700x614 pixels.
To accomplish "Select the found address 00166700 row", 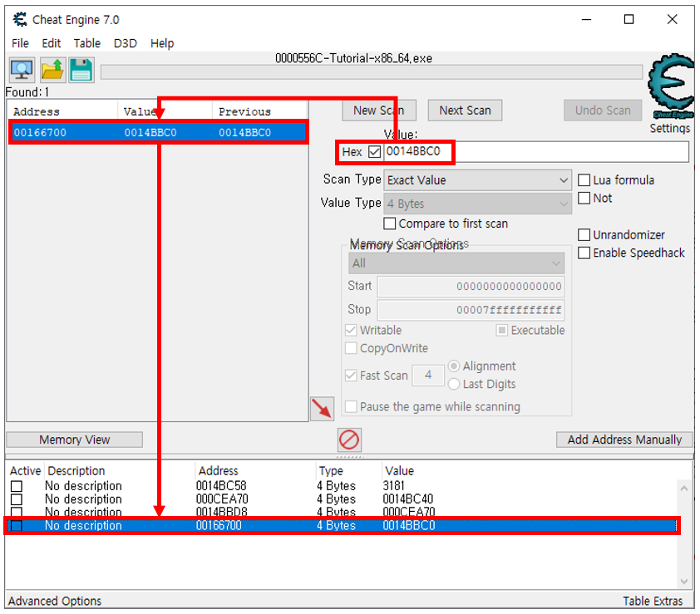I will point(159,133).
